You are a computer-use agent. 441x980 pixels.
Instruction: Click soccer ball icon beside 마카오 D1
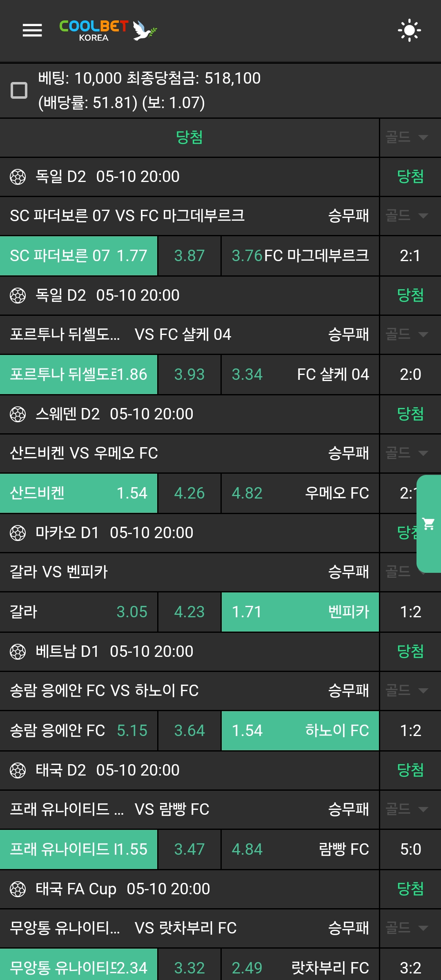pos(18,533)
